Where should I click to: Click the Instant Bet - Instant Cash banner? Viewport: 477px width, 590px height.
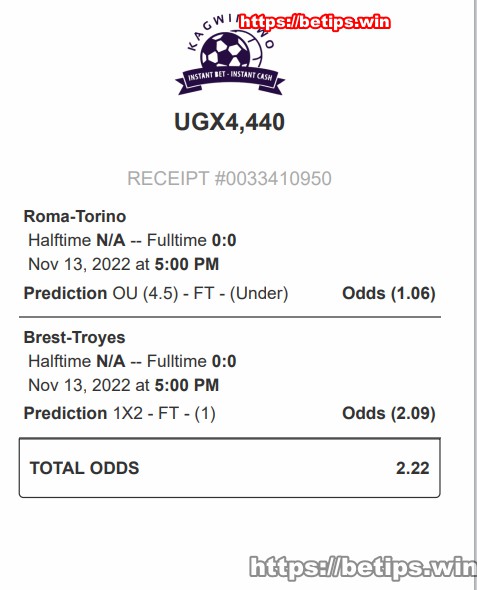point(230,77)
